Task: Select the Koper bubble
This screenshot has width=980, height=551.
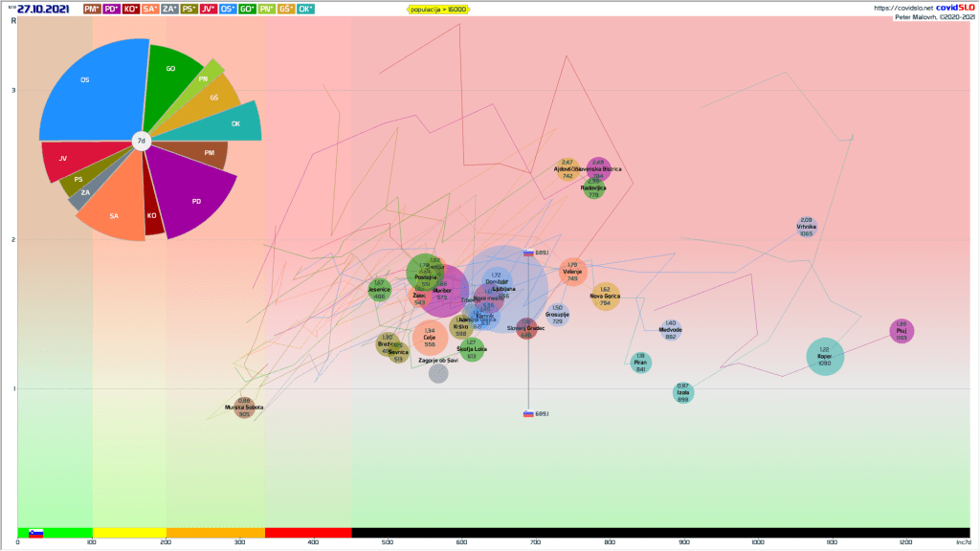Action: pos(825,357)
